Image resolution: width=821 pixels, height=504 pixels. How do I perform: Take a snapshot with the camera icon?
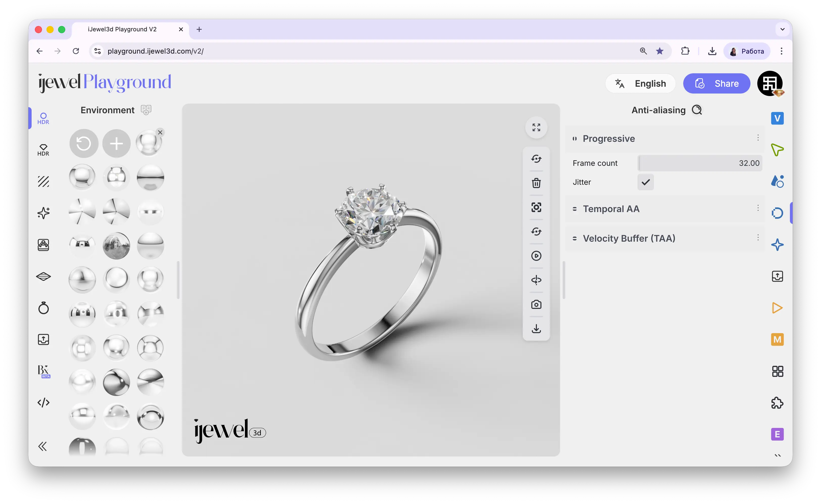point(536,304)
